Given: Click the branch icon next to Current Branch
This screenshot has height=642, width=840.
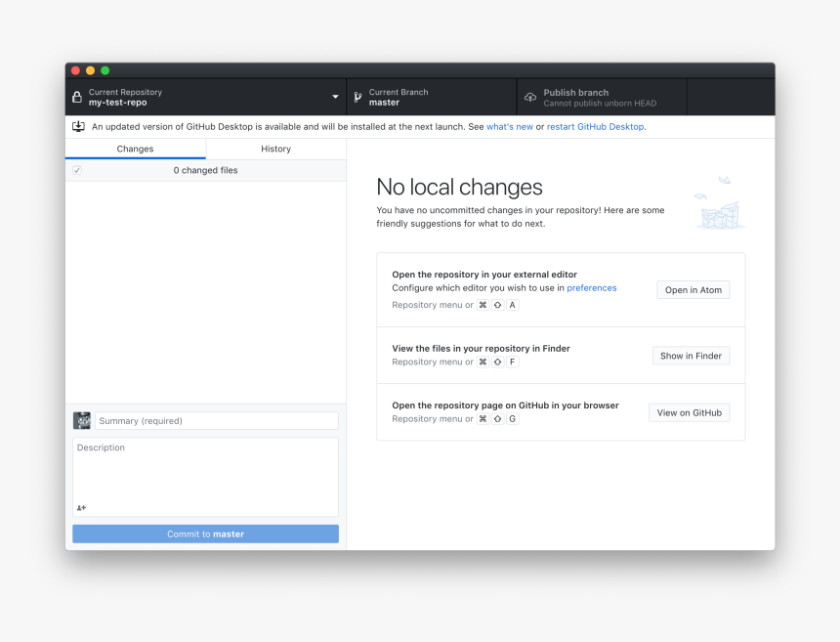Looking at the screenshot, I should pos(357,97).
